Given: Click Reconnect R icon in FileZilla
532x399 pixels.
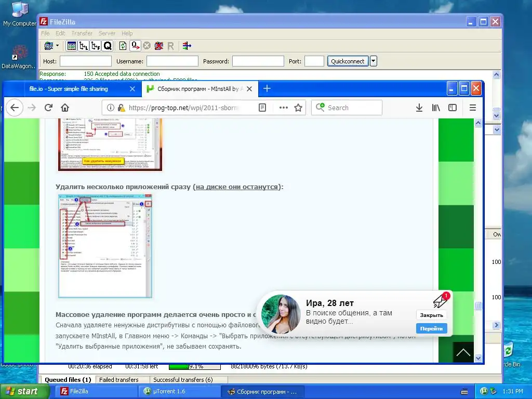Looking at the screenshot, I should (x=170, y=46).
